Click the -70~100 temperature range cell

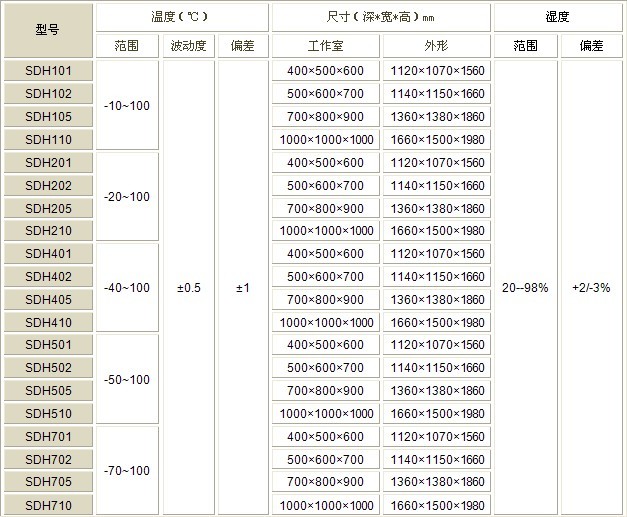[x=127, y=471]
